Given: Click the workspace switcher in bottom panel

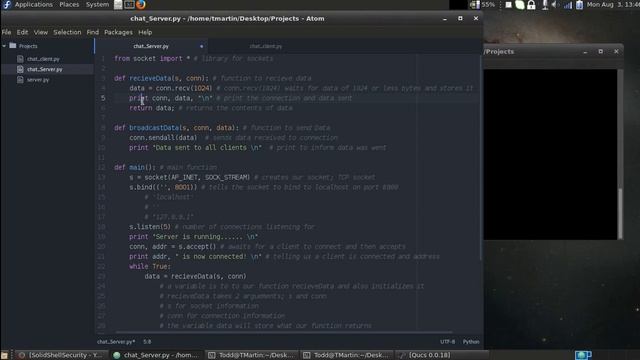Looking at the screenshot, I should (583, 355).
